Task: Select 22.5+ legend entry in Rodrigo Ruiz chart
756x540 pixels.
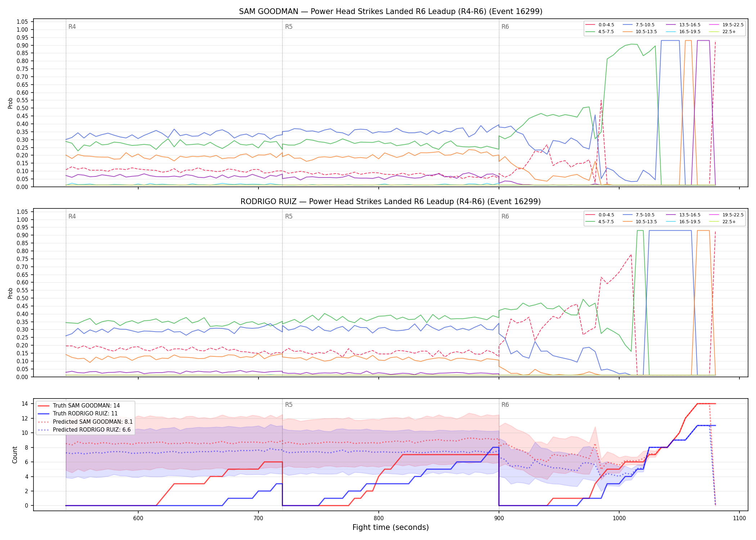Action: [723, 222]
